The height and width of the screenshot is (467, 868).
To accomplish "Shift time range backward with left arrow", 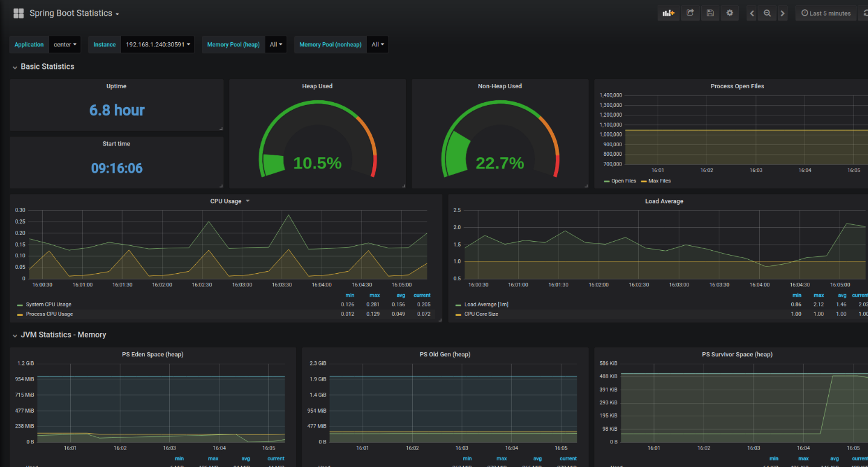I will pos(752,13).
